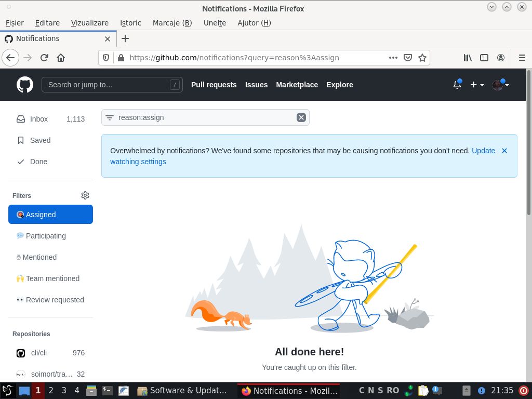Select the Assigned filter

(50, 214)
